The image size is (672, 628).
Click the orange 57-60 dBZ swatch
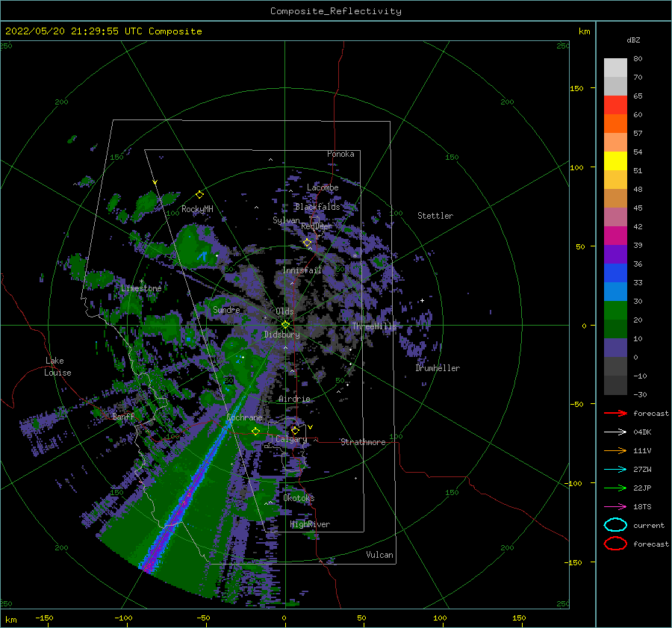click(615, 124)
